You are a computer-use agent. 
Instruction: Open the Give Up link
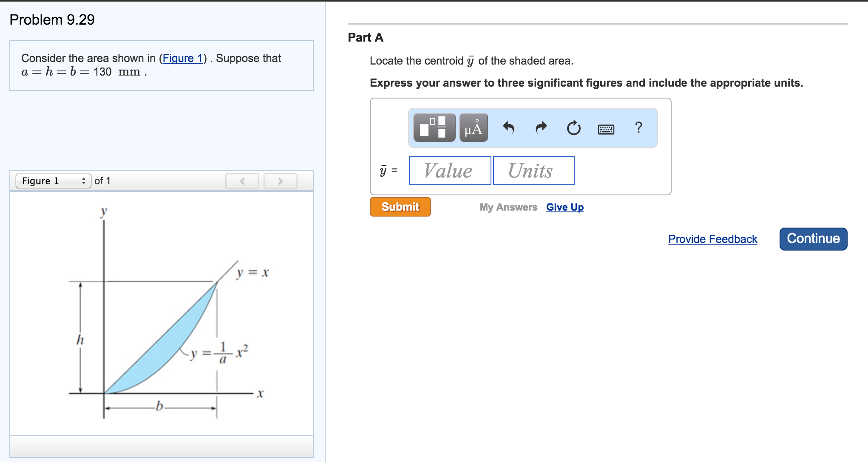[565, 207]
